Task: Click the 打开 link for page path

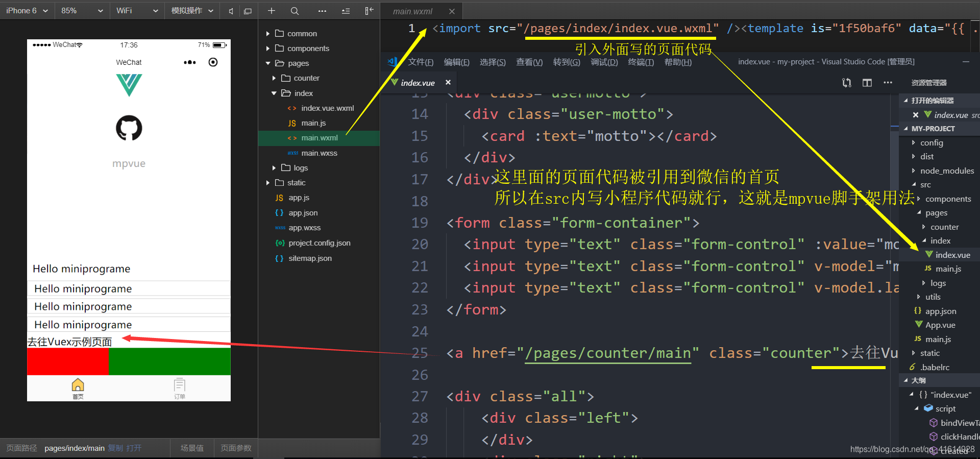Action: (134, 448)
